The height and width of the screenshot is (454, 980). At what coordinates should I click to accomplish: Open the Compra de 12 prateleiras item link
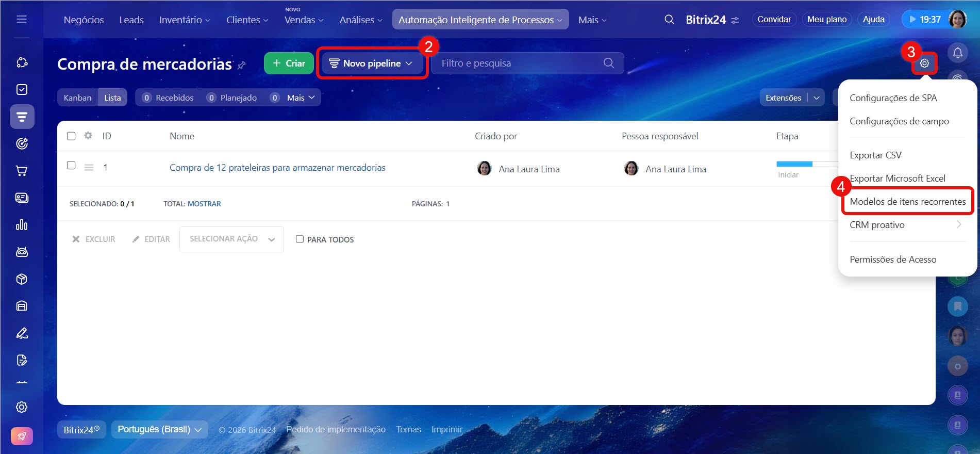tap(277, 168)
